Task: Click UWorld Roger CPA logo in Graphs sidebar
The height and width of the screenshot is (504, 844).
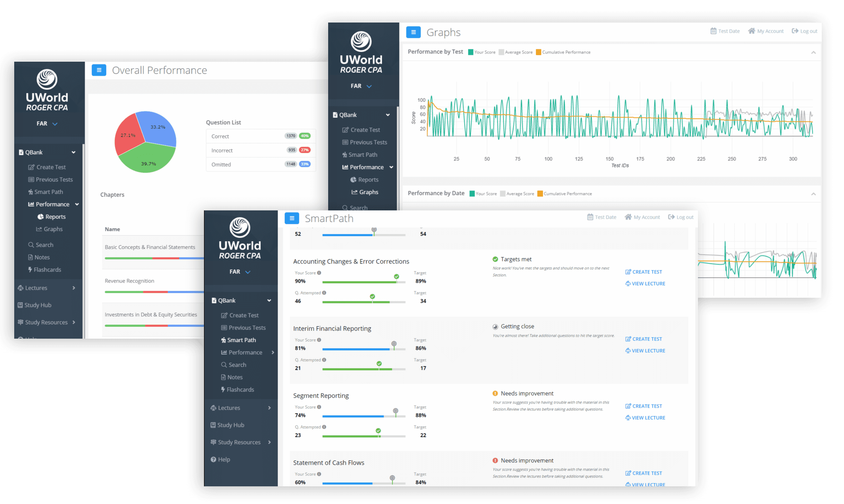Action: pos(361,52)
